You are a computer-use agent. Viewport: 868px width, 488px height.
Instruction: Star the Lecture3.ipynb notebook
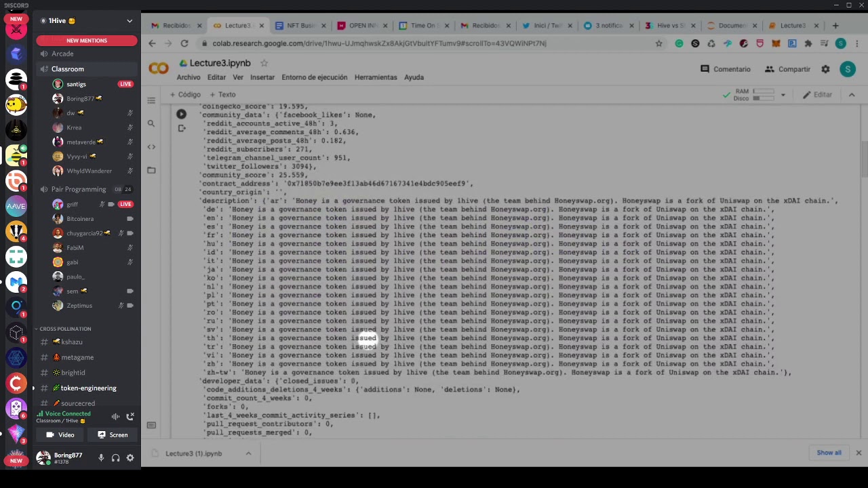[x=264, y=63]
